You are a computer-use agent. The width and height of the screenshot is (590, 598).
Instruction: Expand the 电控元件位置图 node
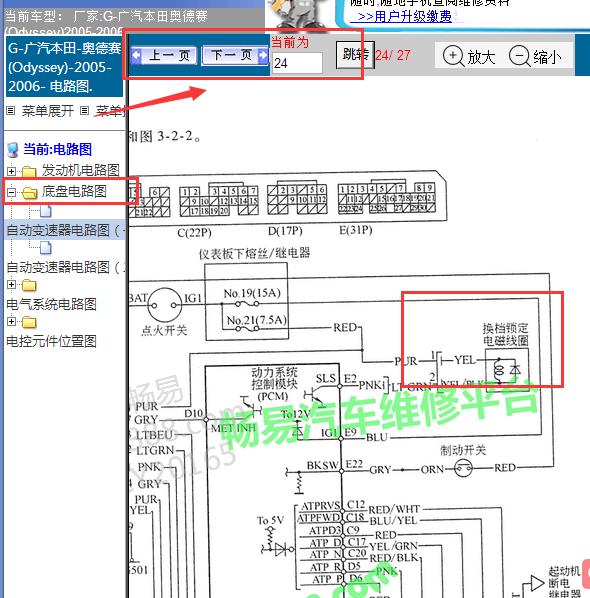(11, 322)
